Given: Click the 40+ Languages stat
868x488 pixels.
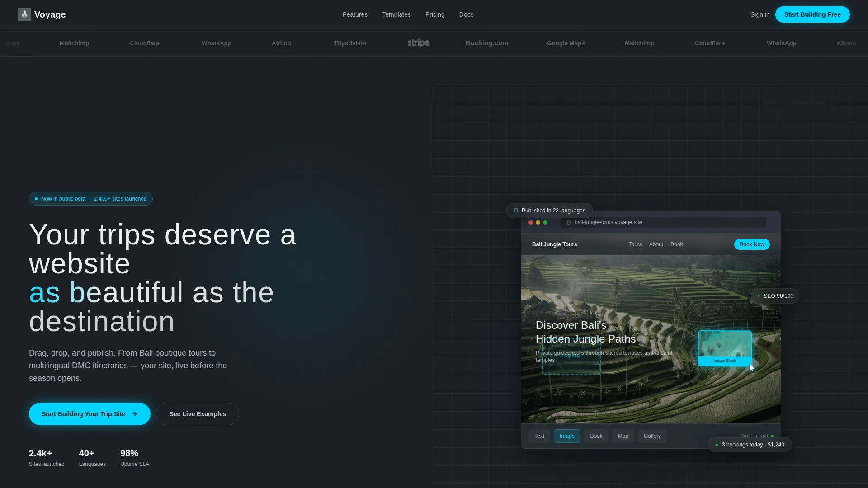Looking at the screenshot, I should click(92, 458).
